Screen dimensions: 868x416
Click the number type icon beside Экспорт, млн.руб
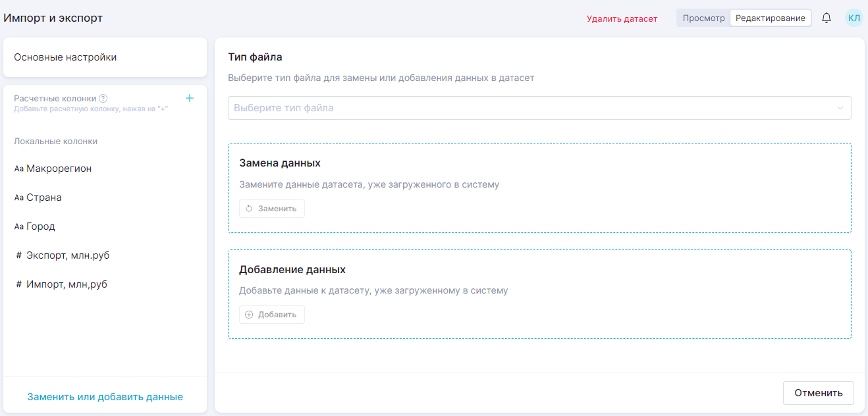(x=18, y=255)
